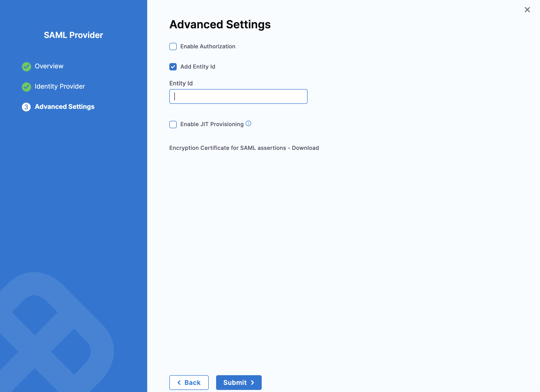Click the step 3 number circle
This screenshot has width=540, height=392.
click(x=26, y=107)
